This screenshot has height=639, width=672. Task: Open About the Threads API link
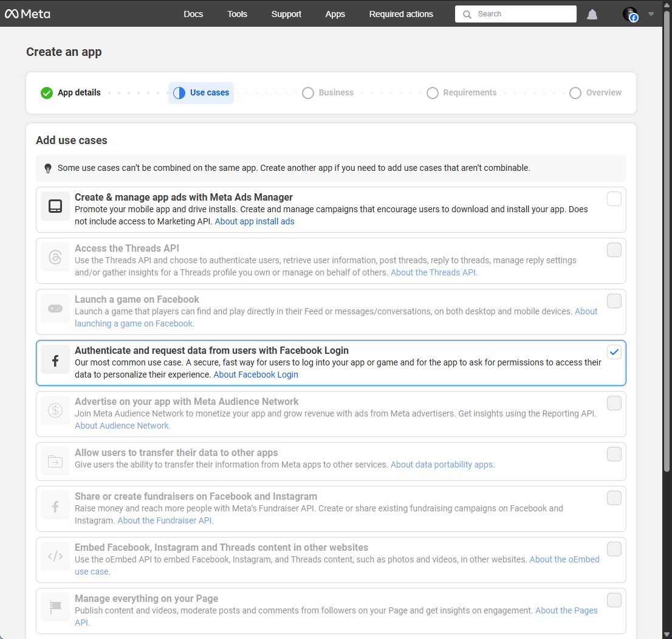point(434,272)
